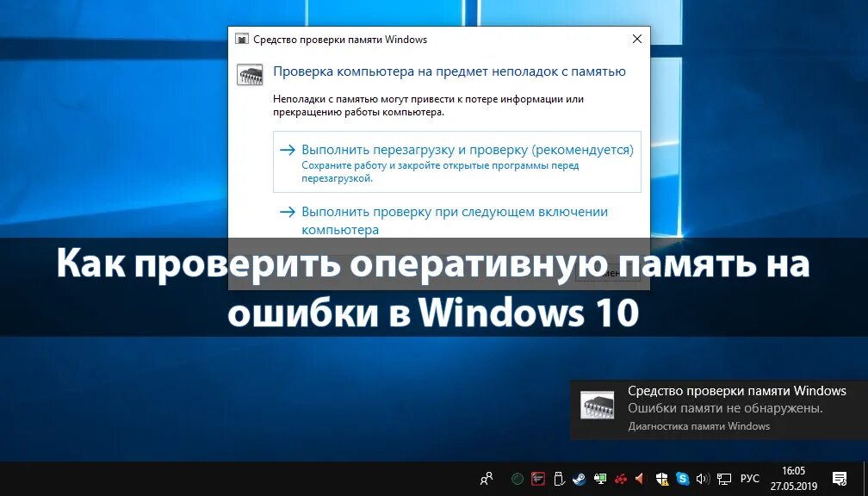
Task: Open the volume control in tray
Action: (x=703, y=478)
